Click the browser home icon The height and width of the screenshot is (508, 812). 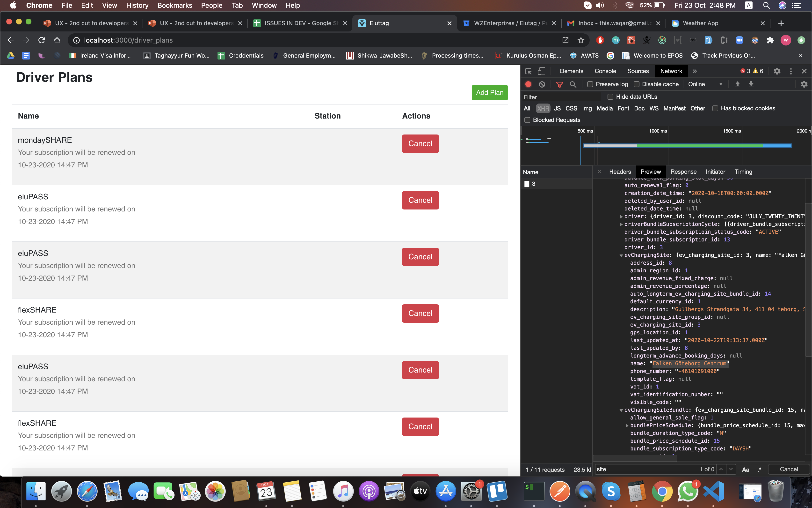57,40
